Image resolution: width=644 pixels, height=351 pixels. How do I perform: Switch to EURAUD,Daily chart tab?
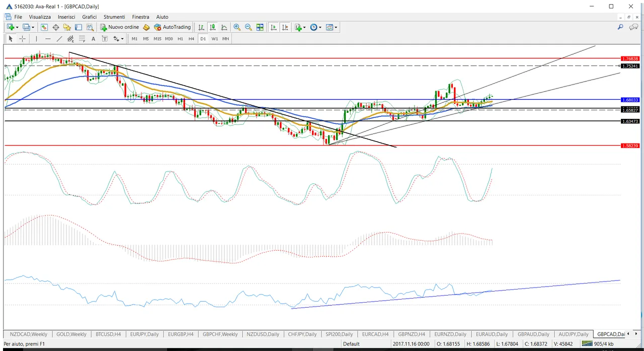point(492,334)
